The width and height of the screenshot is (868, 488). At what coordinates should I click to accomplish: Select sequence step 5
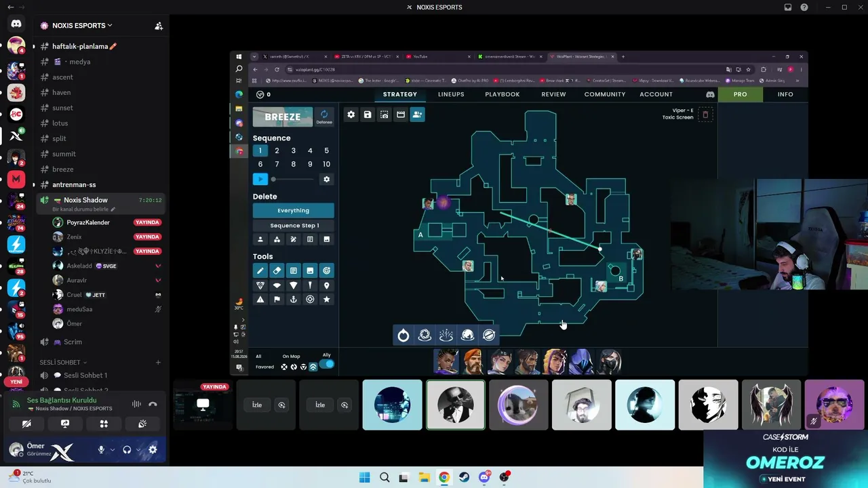coord(326,150)
